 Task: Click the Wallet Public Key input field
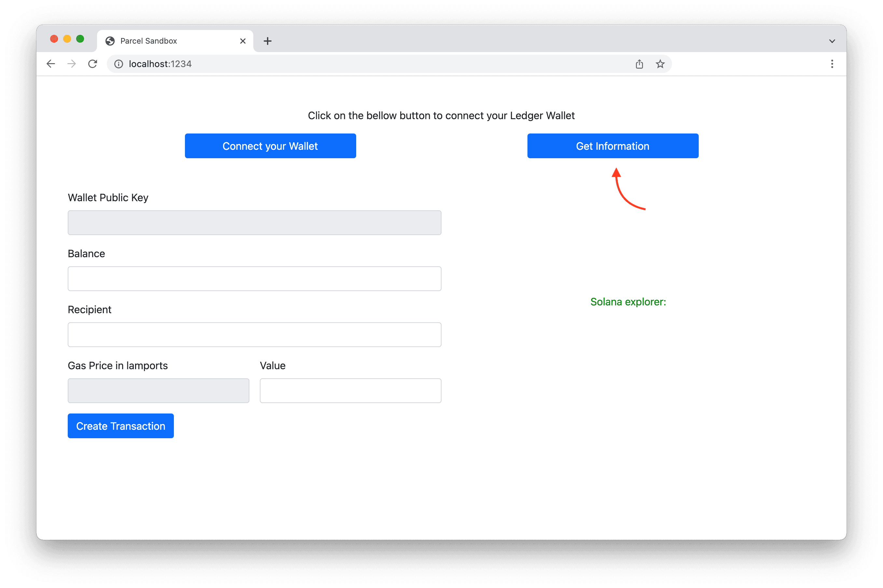point(255,222)
